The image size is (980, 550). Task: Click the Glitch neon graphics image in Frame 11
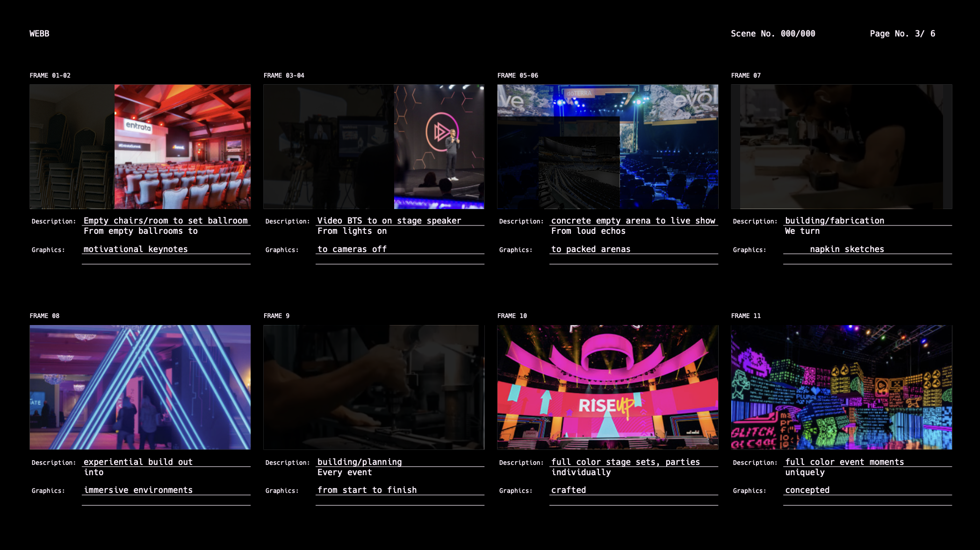[x=841, y=387]
